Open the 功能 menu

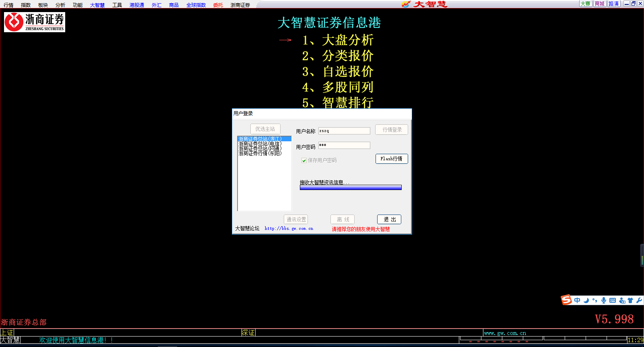[x=78, y=5]
